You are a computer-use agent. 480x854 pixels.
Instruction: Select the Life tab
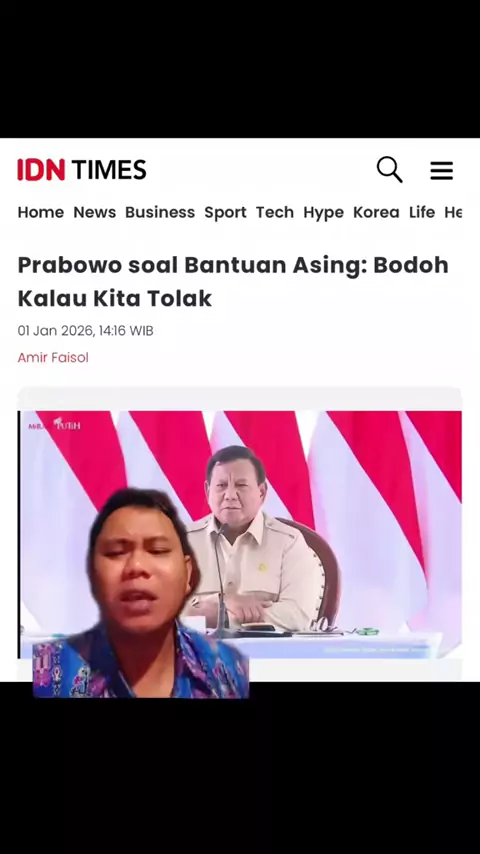coord(422,212)
